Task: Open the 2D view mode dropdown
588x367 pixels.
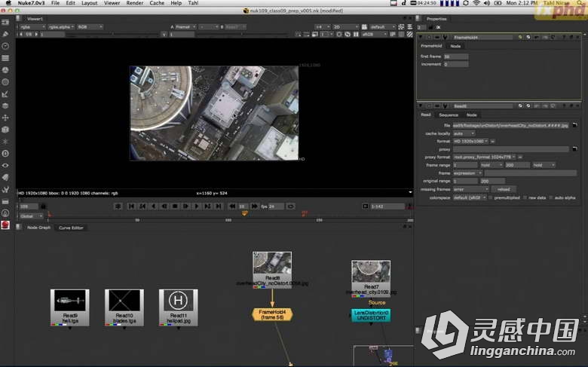Action: [x=345, y=27]
